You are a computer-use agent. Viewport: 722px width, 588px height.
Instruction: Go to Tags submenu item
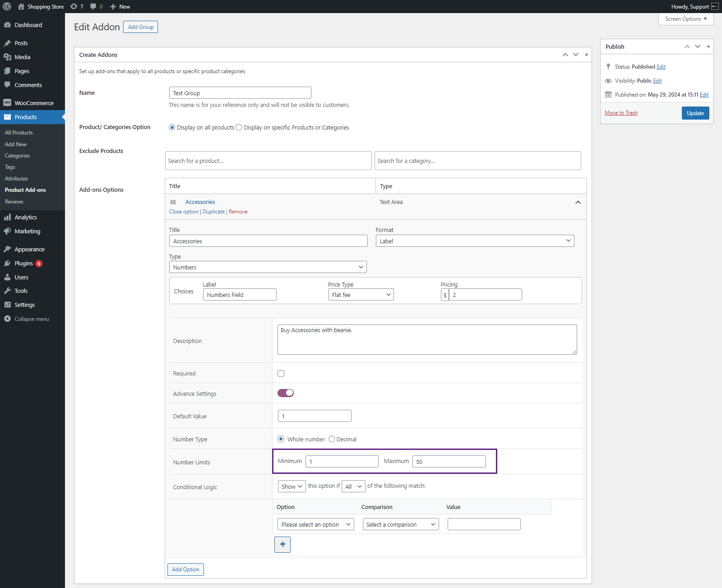coord(10,167)
